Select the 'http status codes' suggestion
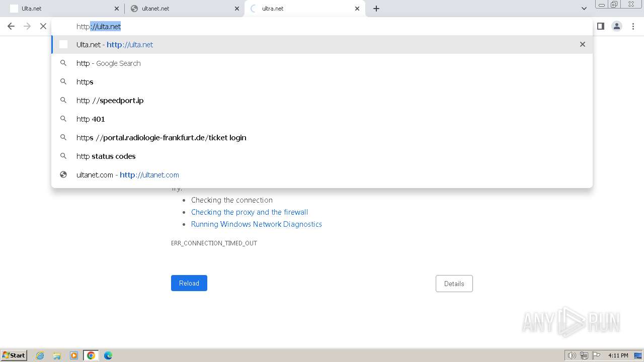This screenshot has width=644, height=362. coord(322,156)
